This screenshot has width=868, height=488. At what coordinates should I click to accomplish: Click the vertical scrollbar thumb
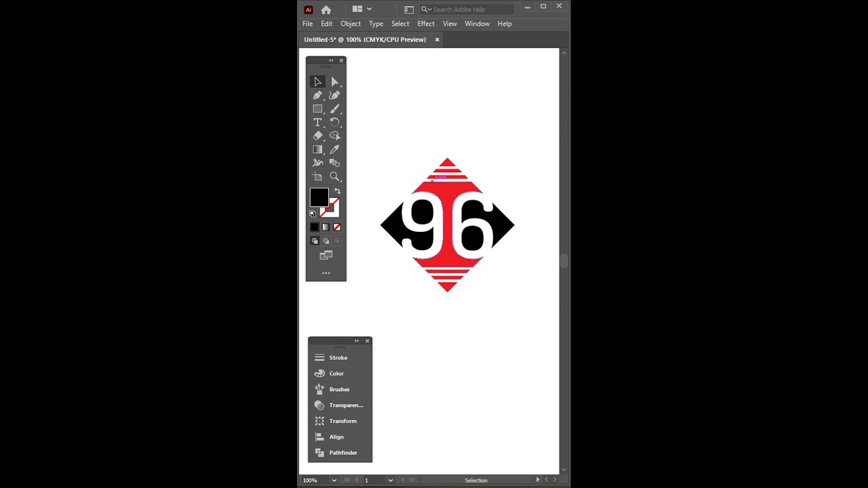click(x=564, y=261)
